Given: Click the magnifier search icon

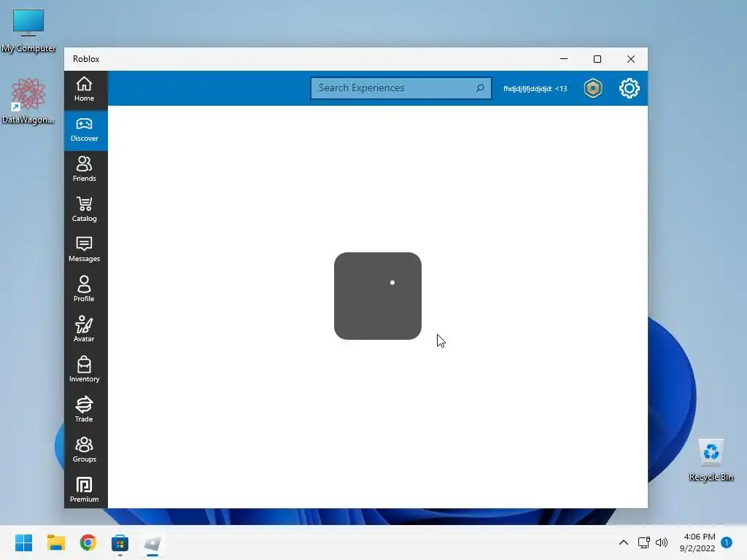Looking at the screenshot, I should point(480,88).
